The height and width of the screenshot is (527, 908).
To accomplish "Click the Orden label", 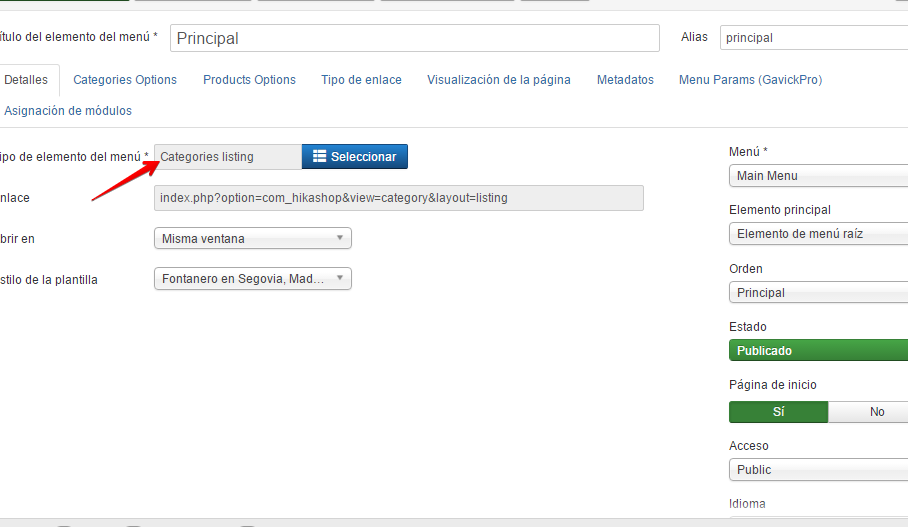I will click(x=746, y=269).
